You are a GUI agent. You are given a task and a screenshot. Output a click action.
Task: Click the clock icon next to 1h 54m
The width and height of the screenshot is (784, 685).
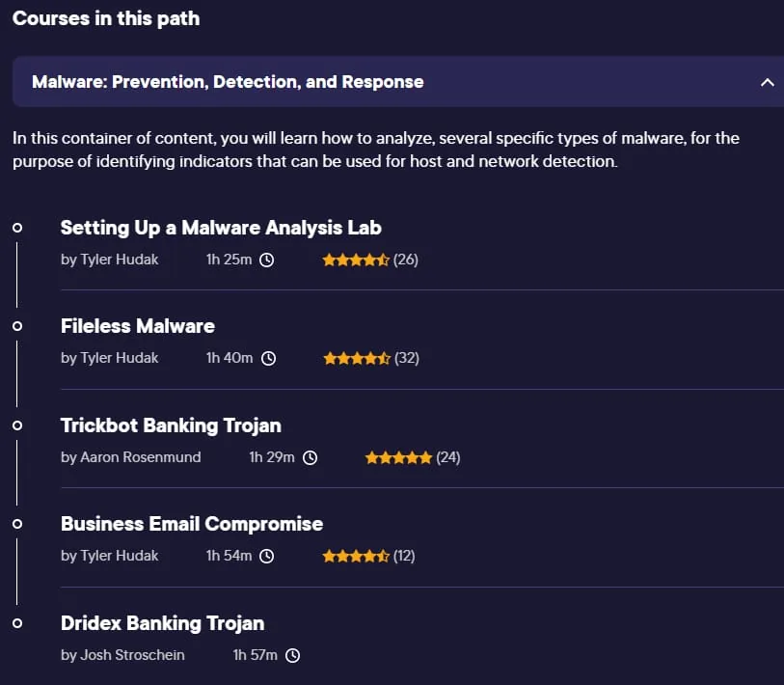(x=266, y=556)
